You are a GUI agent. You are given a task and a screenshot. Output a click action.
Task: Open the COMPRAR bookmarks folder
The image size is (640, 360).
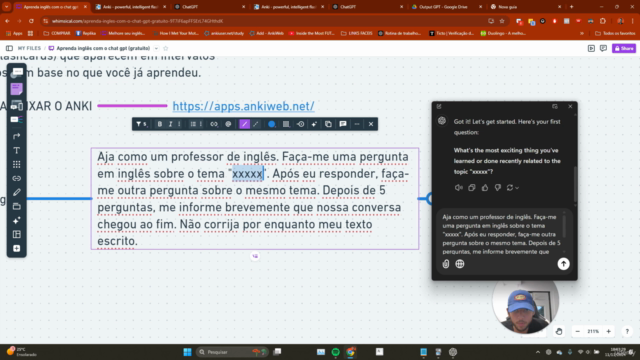[x=57, y=33]
